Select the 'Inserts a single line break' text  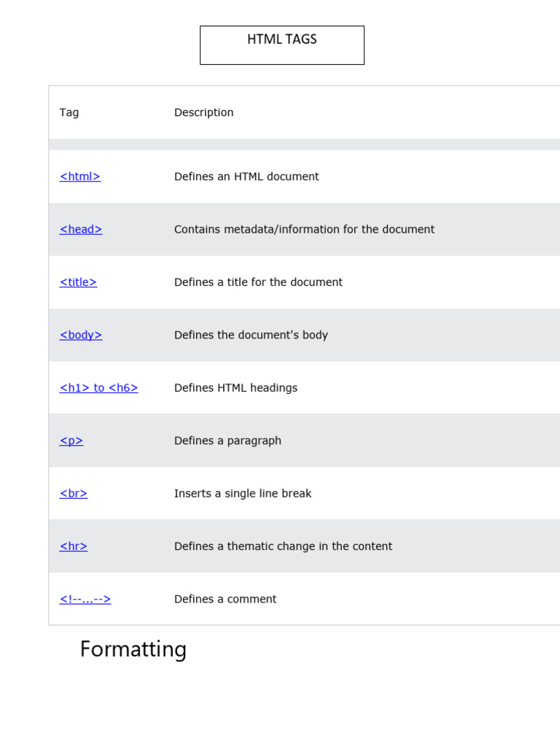coord(243,494)
